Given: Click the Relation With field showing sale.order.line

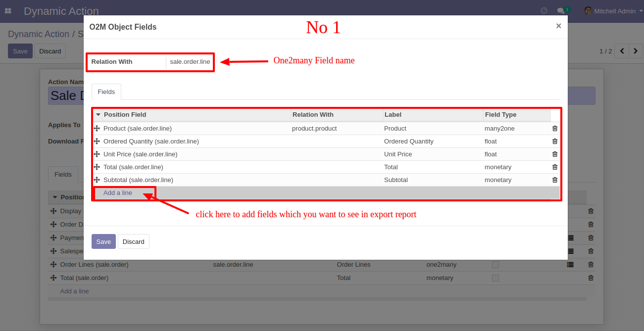Looking at the screenshot, I should tap(190, 62).
